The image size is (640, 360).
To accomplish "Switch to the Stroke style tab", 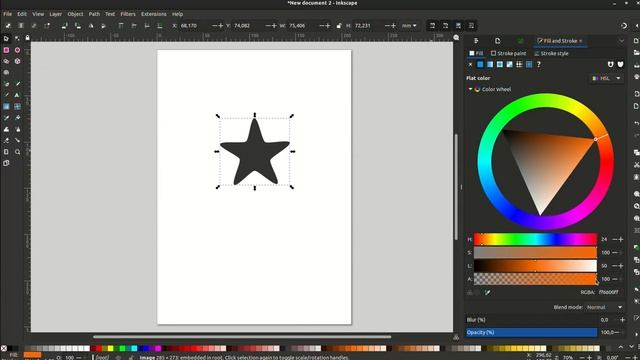I will [551, 53].
